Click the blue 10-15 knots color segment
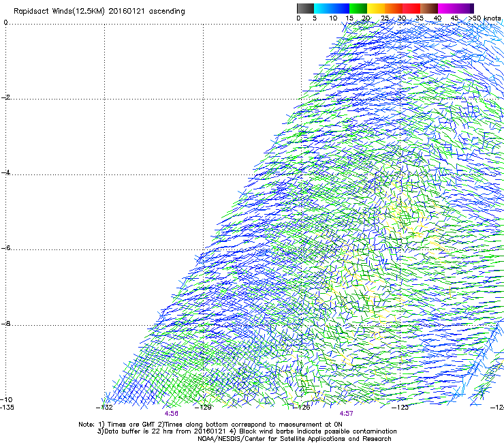This screenshot has height=443, width=504. pyautogui.click(x=341, y=8)
